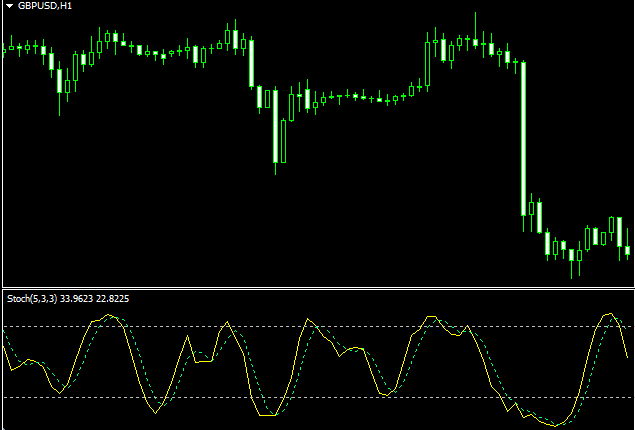This screenshot has height=430, width=635.
Task: Click the stochastic main value 33.9623
Action: click(x=78, y=298)
